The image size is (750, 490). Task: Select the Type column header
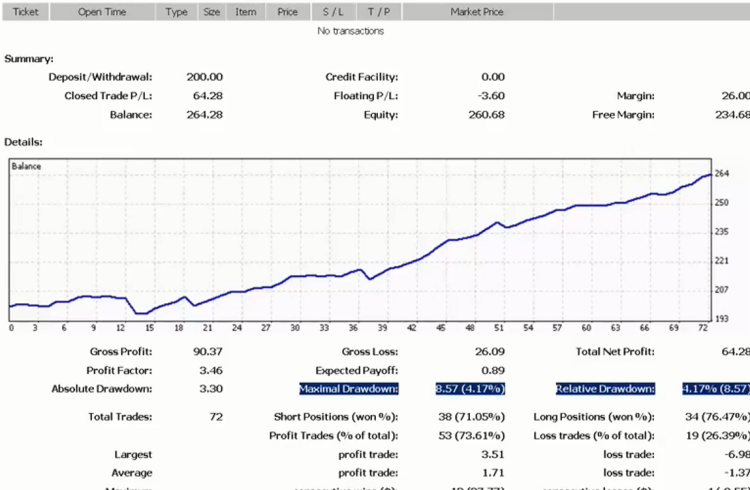click(x=176, y=12)
